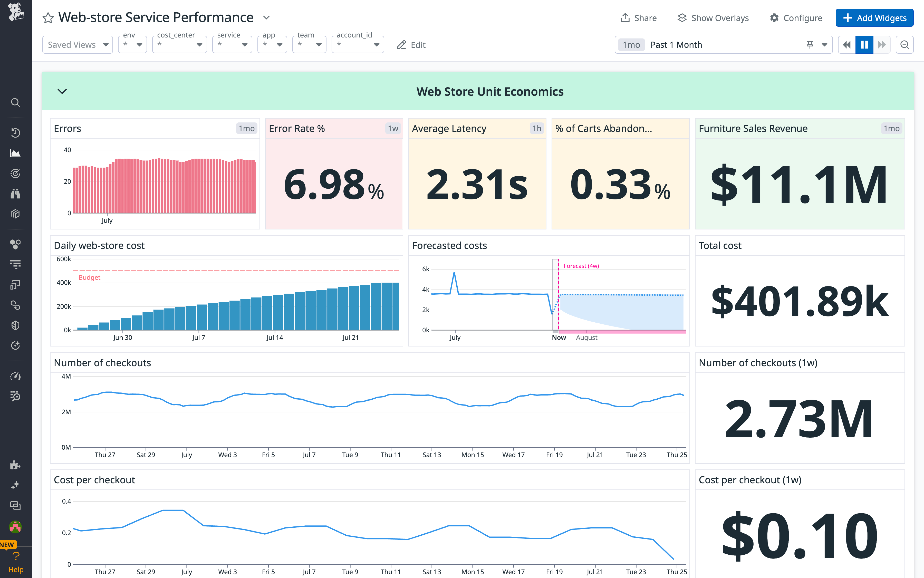
Task: Star the Web-store Service Performance dashboard
Action: pos(48,18)
